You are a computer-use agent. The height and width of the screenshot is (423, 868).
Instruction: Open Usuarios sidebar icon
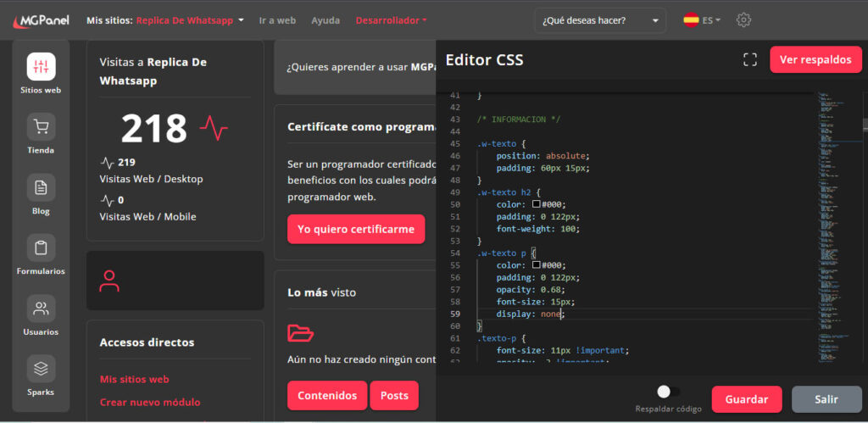coord(41,308)
